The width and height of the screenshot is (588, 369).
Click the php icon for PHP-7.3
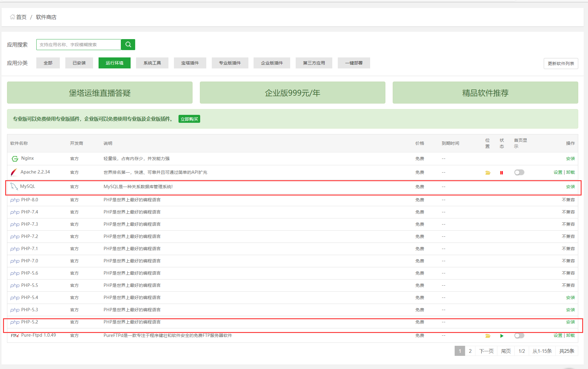15,225
